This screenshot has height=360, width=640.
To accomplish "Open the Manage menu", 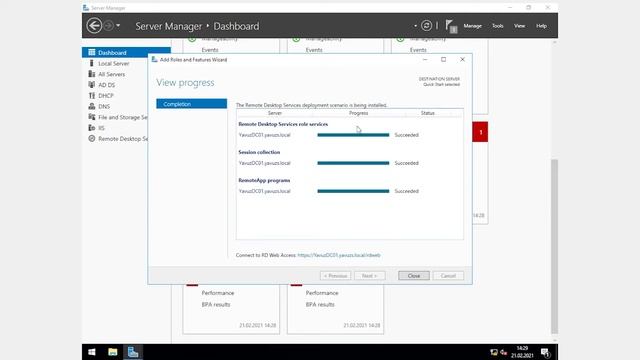I will (x=472, y=26).
